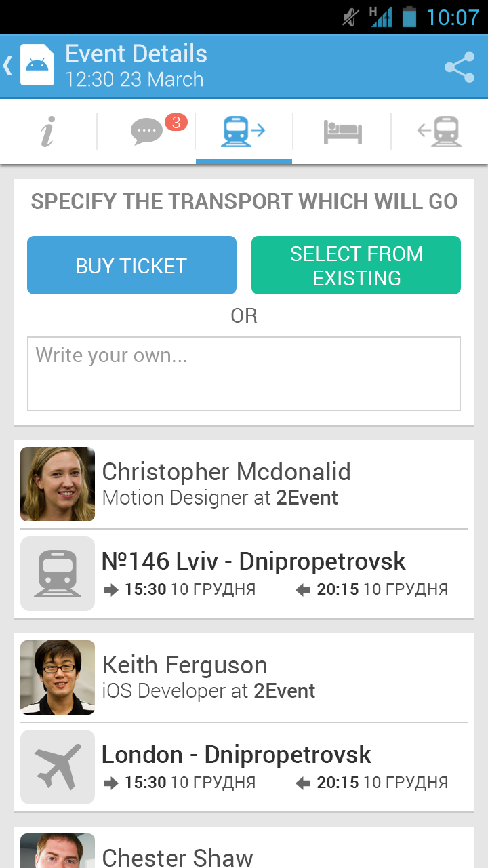Focus the 'Write your own...' text field
Viewport: 488px width, 868px height.
[x=244, y=374]
